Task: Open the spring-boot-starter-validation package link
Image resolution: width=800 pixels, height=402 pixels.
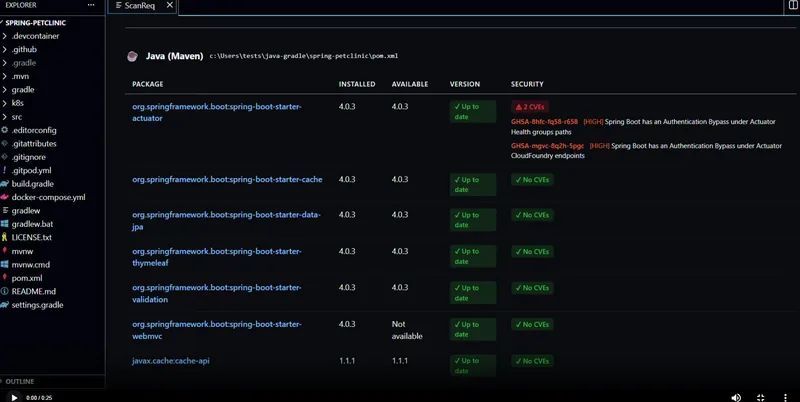Action: click(x=217, y=293)
